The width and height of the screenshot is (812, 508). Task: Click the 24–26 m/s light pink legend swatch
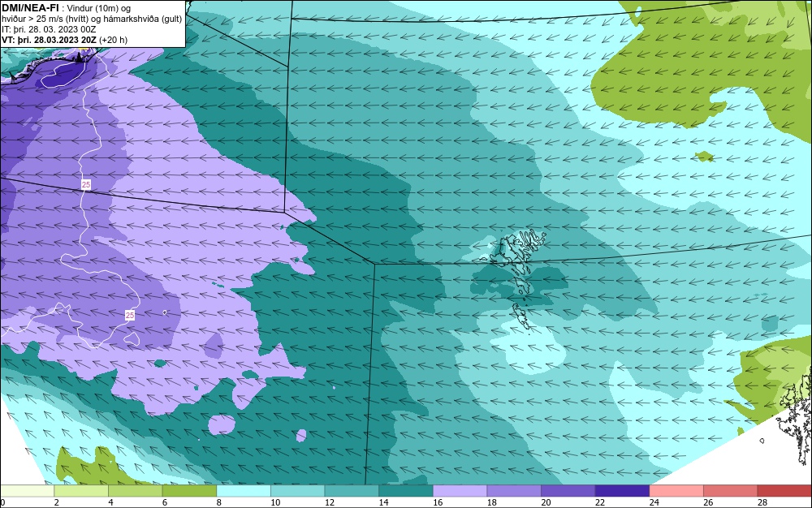click(x=676, y=491)
